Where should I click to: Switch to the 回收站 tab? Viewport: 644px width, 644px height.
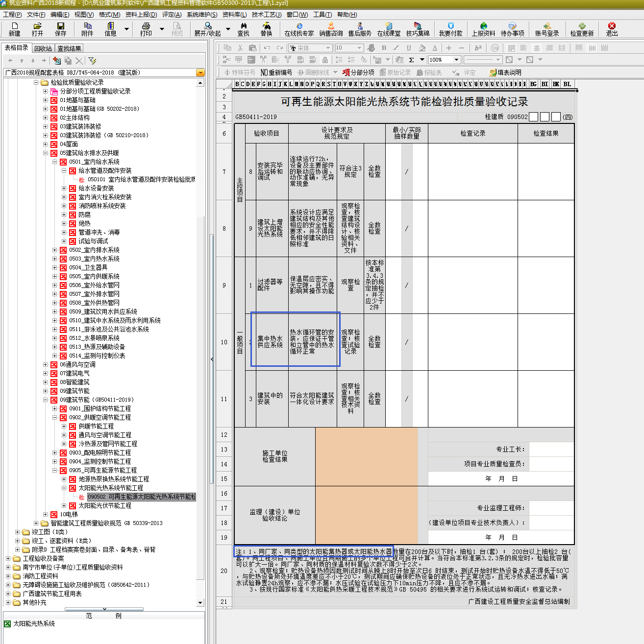click(x=43, y=48)
